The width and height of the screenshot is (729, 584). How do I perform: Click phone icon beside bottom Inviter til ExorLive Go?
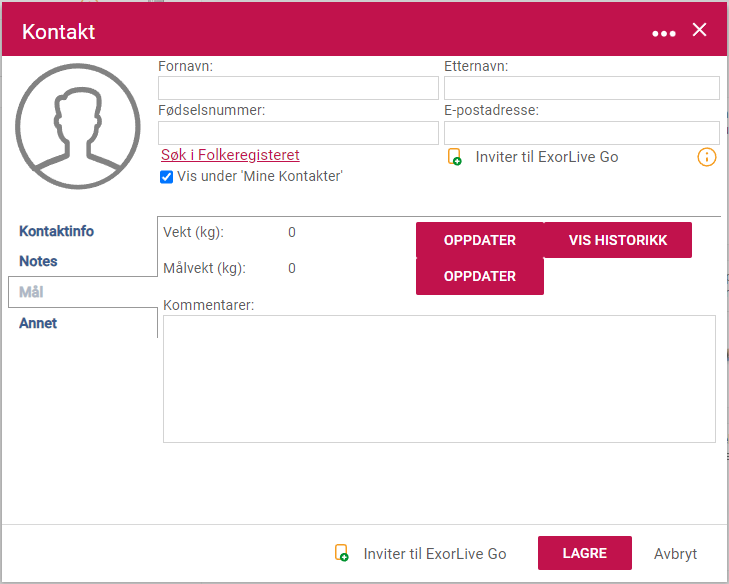pyautogui.click(x=342, y=553)
